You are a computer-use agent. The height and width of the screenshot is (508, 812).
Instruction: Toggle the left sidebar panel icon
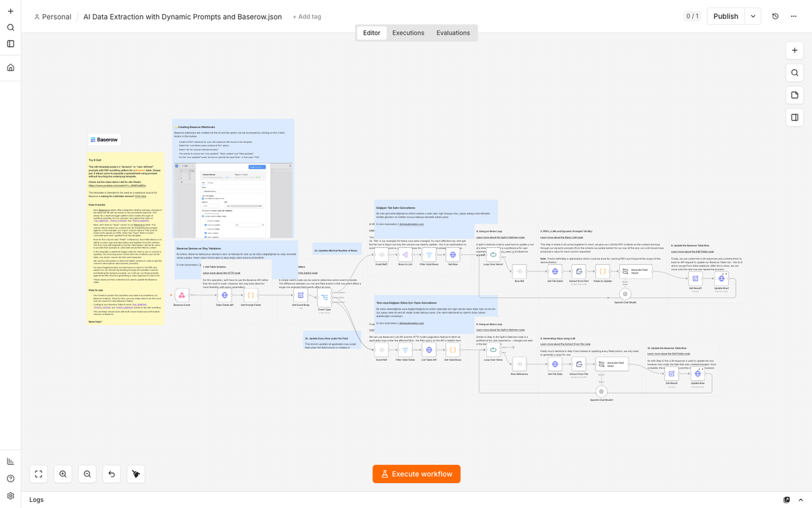10,44
